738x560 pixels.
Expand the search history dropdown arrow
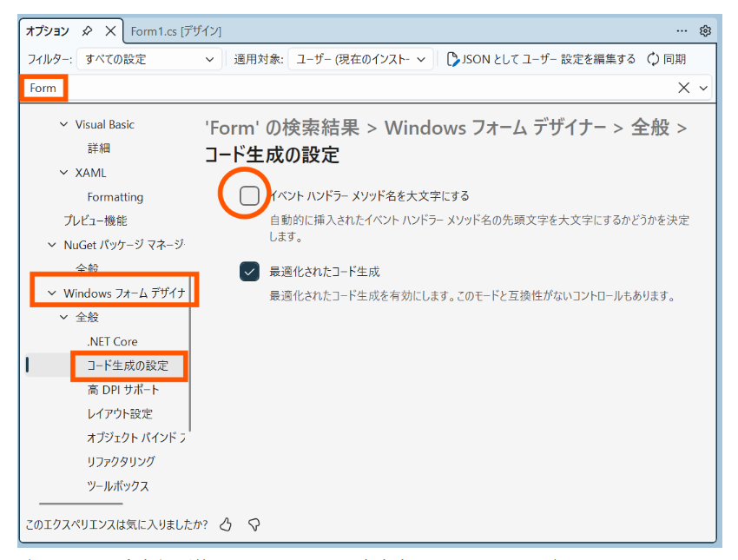coord(703,88)
